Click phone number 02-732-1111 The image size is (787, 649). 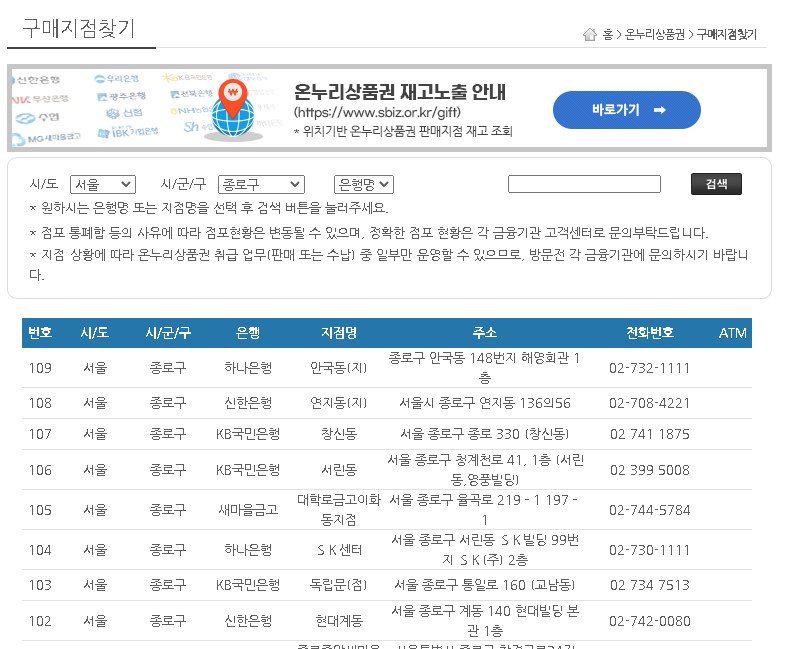tap(650, 368)
